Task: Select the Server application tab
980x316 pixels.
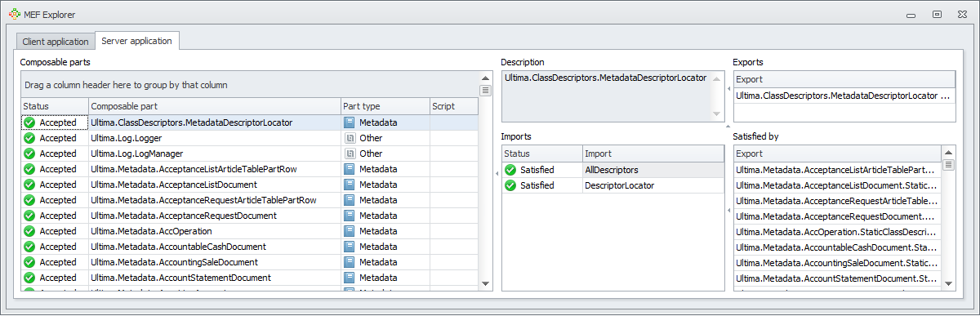Action: [136, 41]
